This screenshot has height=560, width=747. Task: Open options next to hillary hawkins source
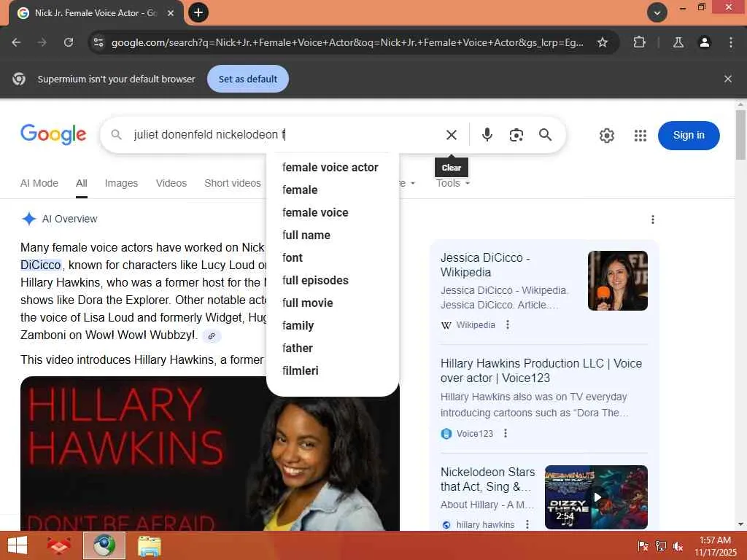[x=527, y=524]
